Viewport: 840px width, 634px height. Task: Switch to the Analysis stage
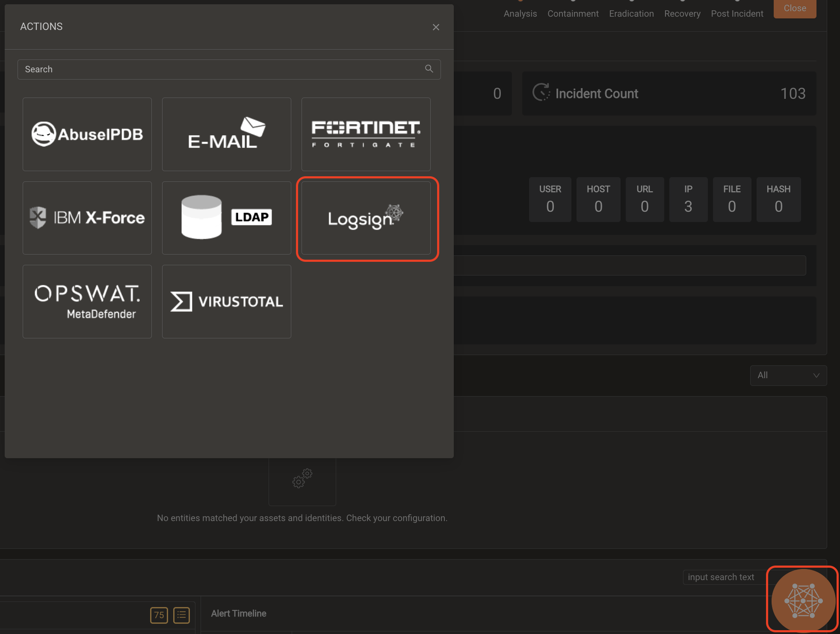[x=520, y=14]
